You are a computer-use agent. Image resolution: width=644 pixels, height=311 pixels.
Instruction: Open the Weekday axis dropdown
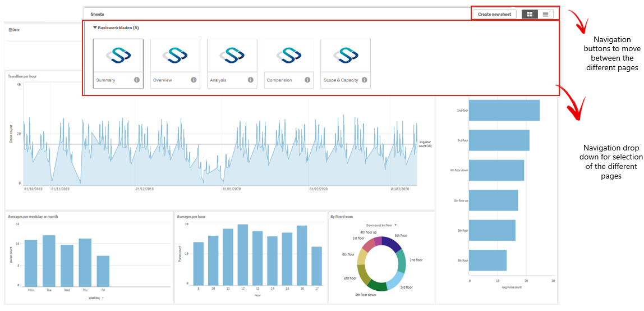(x=103, y=298)
